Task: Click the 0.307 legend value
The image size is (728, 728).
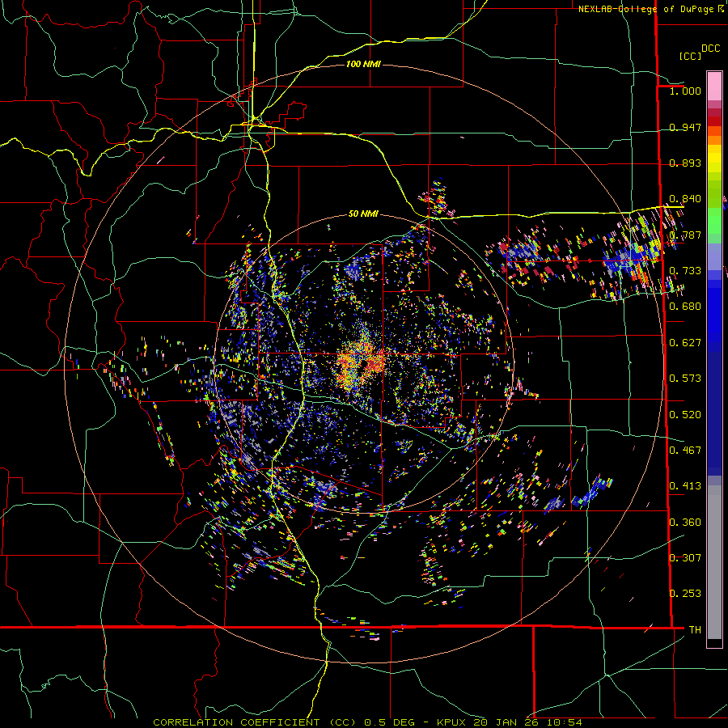Action: pos(685,557)
